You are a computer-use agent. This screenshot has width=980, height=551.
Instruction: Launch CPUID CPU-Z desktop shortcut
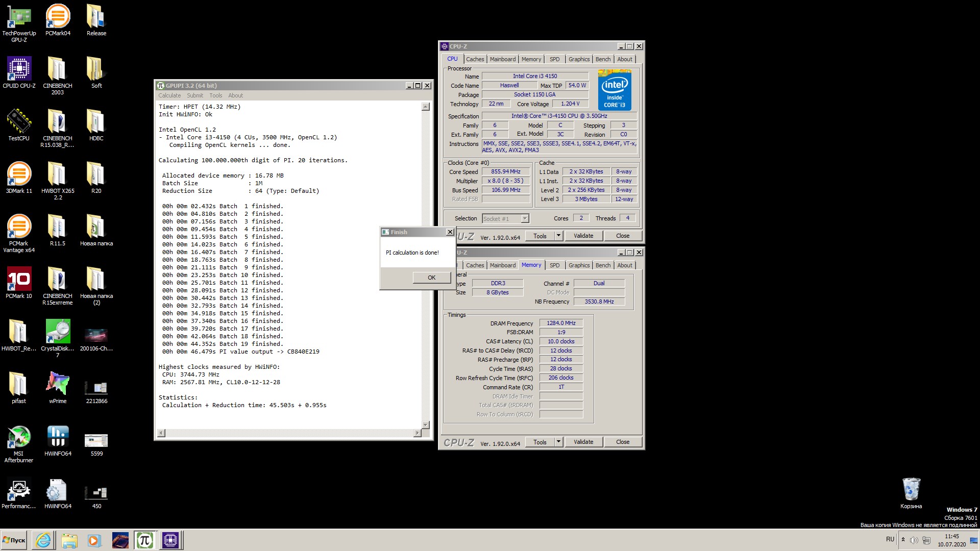point(19,72)
